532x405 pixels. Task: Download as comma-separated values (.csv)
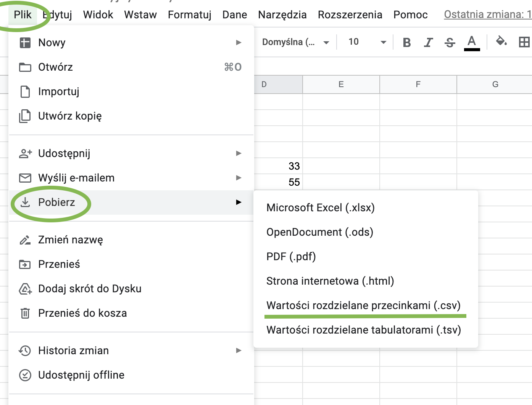(363, 306)
